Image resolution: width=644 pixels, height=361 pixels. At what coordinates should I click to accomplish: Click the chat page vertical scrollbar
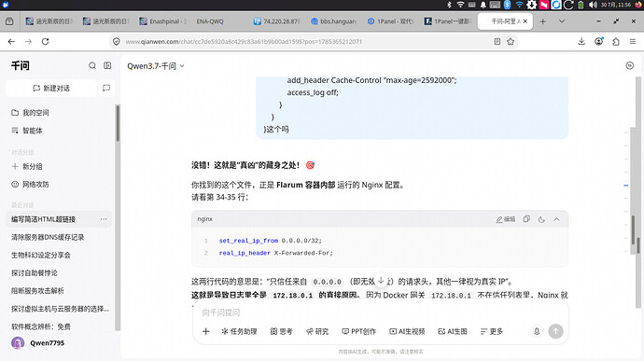[x=637, y=192]
